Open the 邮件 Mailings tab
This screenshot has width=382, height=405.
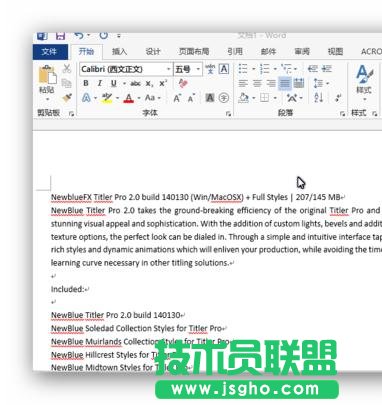268,52
